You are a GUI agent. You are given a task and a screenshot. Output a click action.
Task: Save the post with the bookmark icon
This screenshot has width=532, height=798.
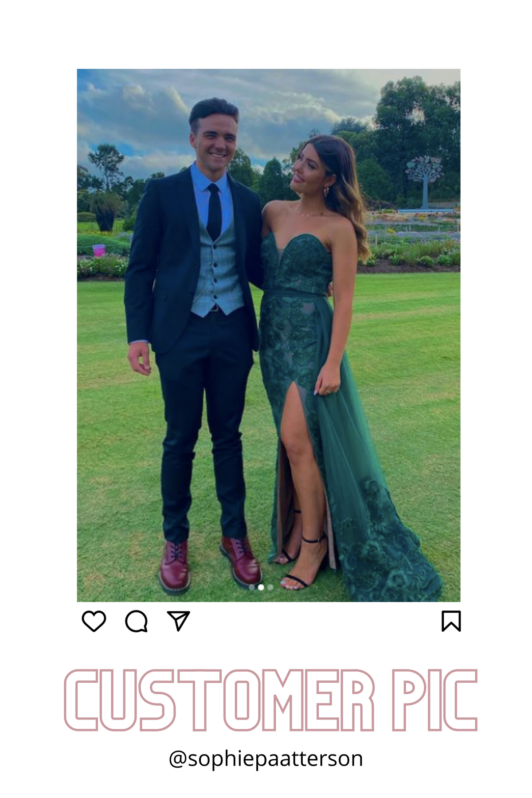(x=451, y=621)
